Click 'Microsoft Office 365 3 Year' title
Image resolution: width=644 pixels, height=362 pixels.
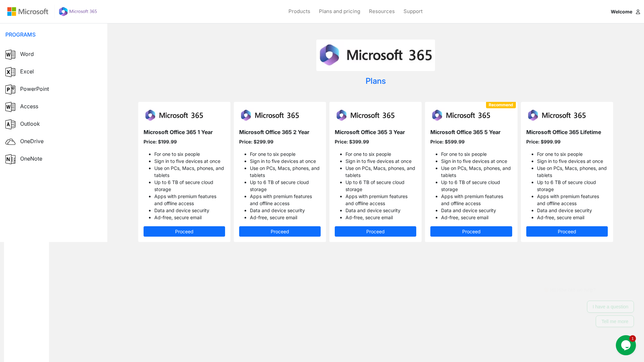point(370,132)
